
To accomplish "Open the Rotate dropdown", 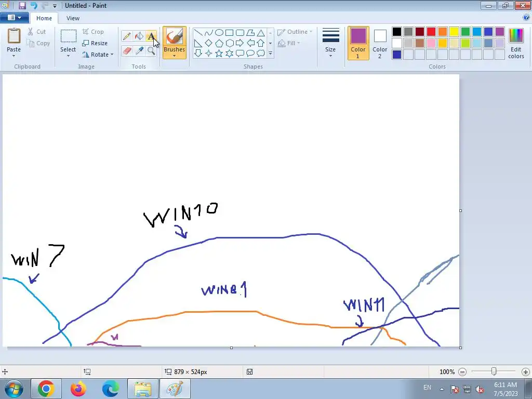I will point(98,55).
